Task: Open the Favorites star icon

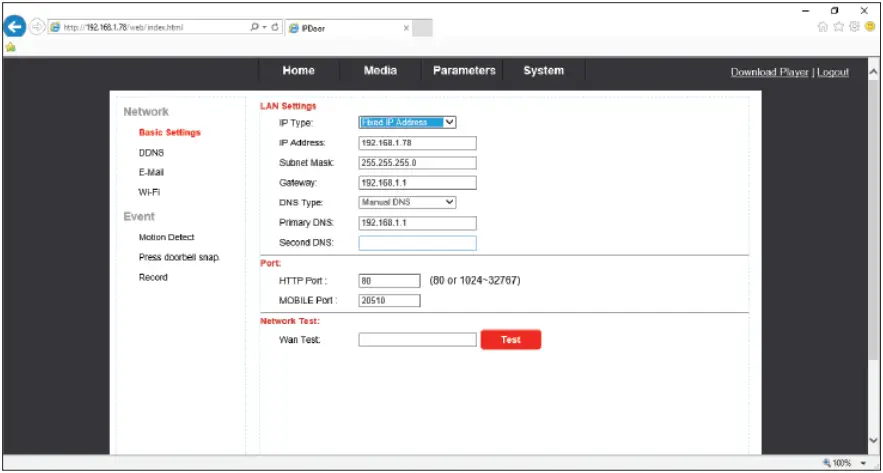Action: coord(839,26)
